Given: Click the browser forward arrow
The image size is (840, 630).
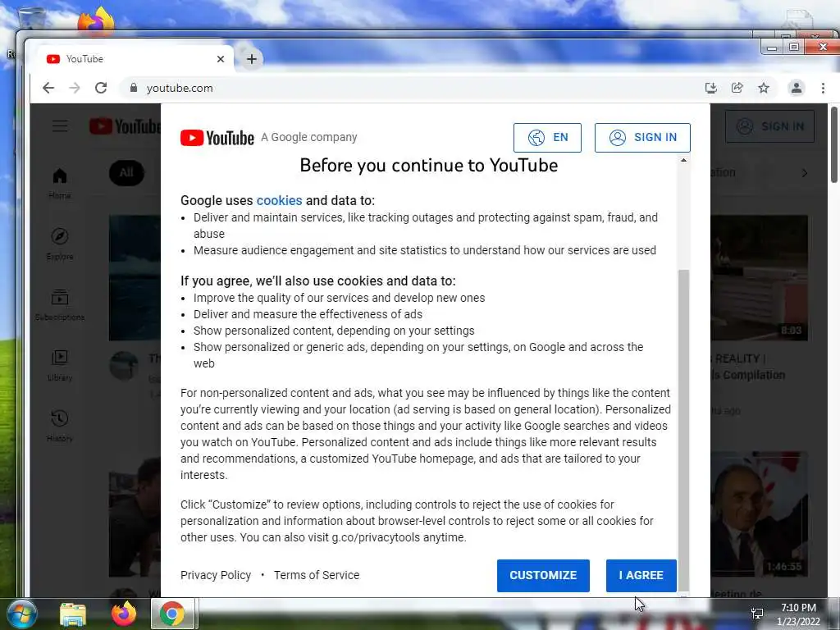Looking at the screenshot, I should [75, 88].
